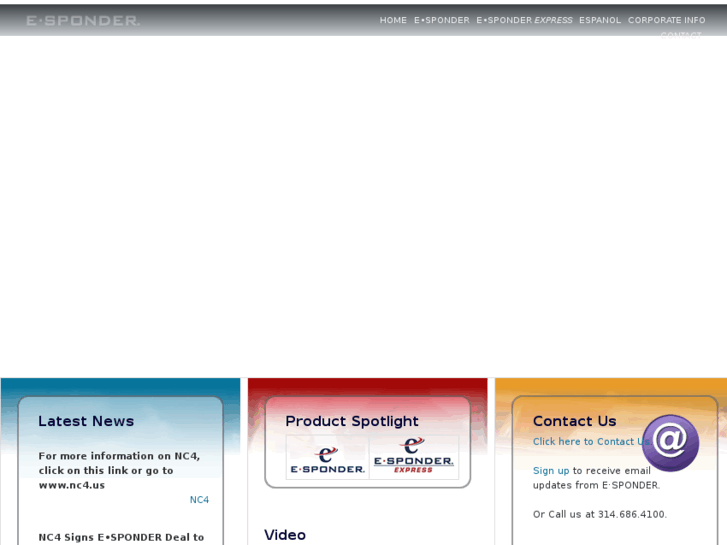This screenshot has width=727, height=545.
Task: Click the Sign up link
Action: tap(551, 471)
